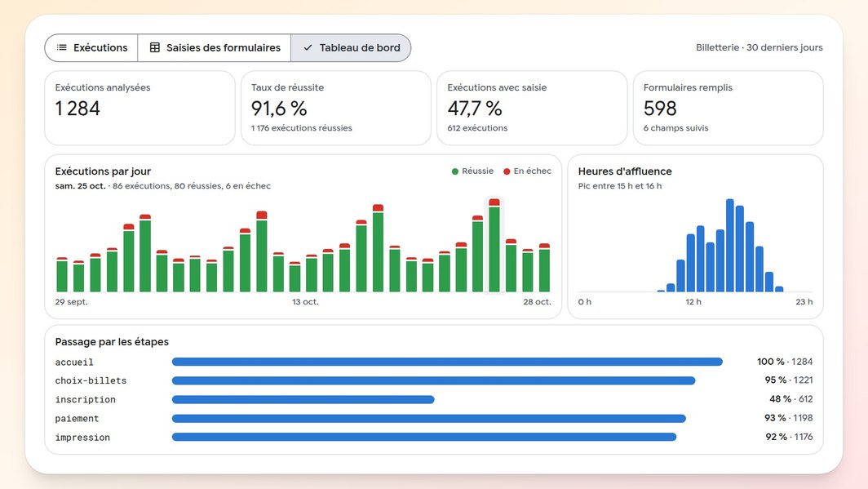Click the Billetterie · 30 derniers jours label
868x489 pixels.
pyautogui.click(x=759, y=47)
